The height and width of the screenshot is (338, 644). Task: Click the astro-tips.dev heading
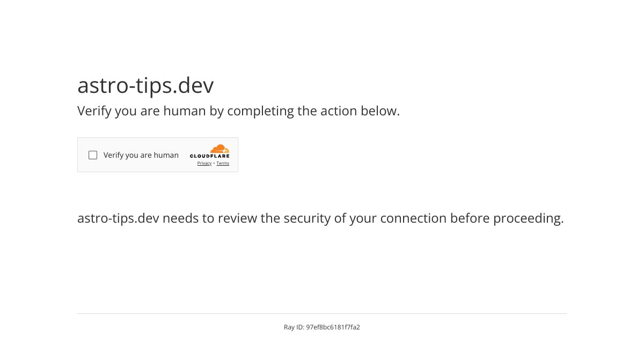click(145, 85)
